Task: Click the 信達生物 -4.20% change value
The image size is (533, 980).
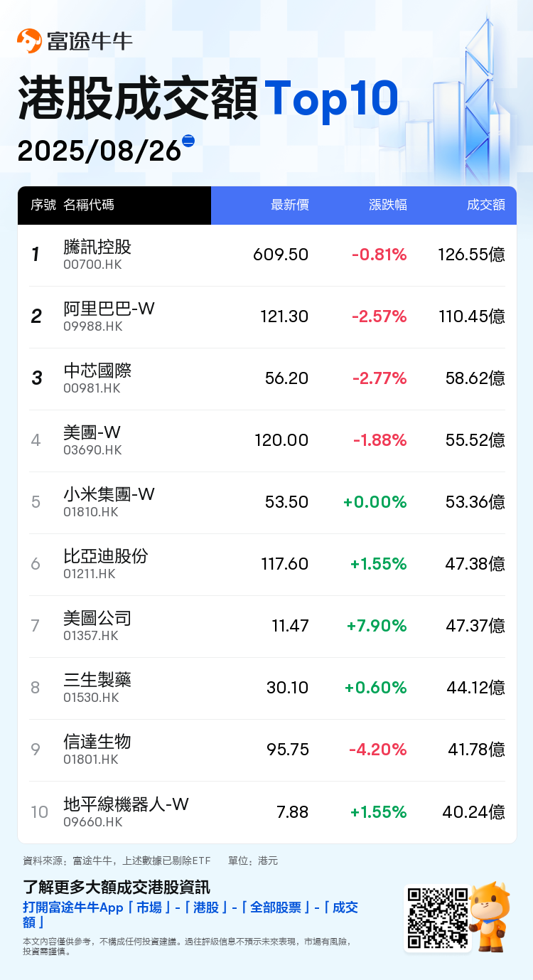Action: (x=378, y=750)
